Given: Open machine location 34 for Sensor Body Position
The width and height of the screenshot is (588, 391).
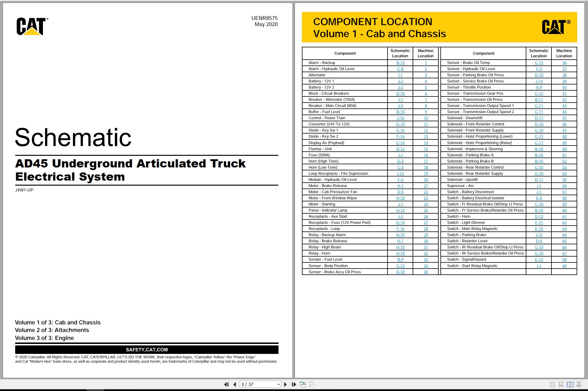Looking at the screenshot, I should click(426, 266).
